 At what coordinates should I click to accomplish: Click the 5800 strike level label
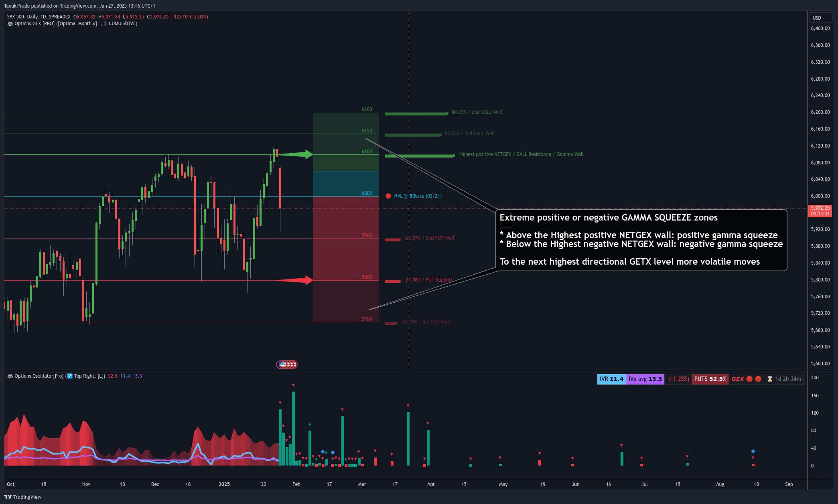pyautogui.click(x=367, y=277)
